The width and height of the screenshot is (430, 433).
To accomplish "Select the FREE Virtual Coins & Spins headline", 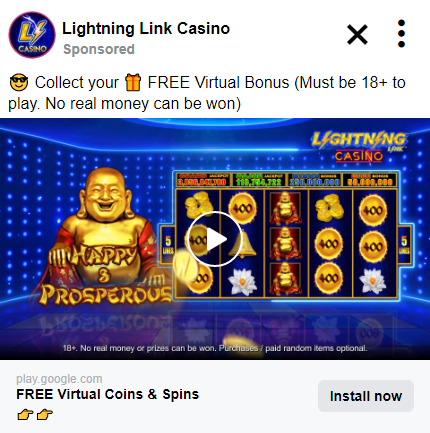I will [x=108, y=394].
